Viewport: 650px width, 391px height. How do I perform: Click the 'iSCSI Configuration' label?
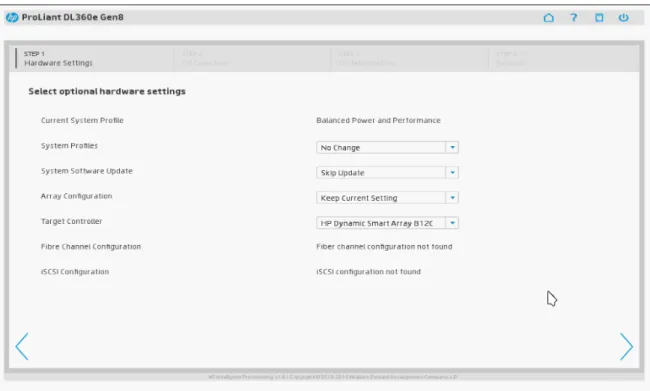pyautogui.click(x=75, y=272)
